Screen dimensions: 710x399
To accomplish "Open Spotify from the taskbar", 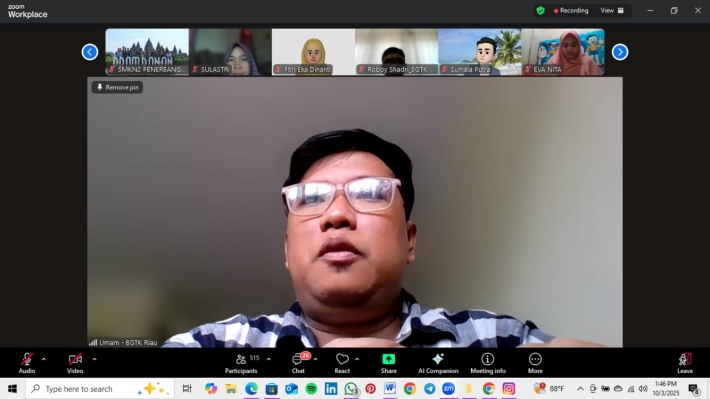I will click(x=311, y=389).
